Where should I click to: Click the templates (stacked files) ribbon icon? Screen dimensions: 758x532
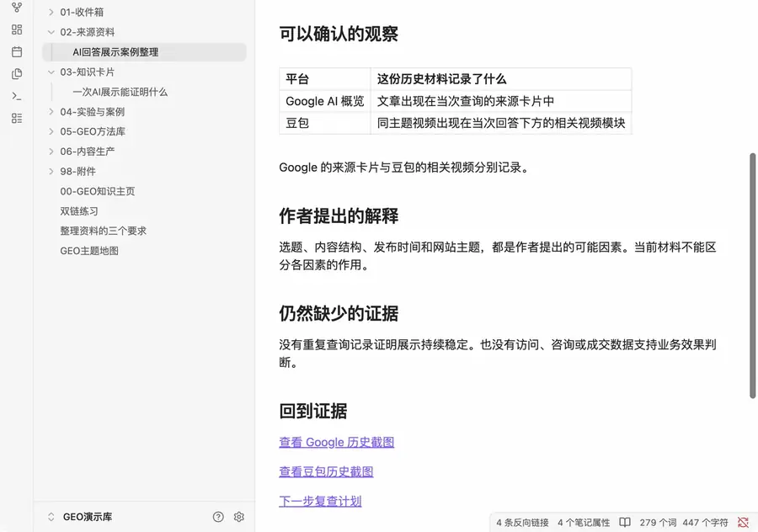[17, 74]
